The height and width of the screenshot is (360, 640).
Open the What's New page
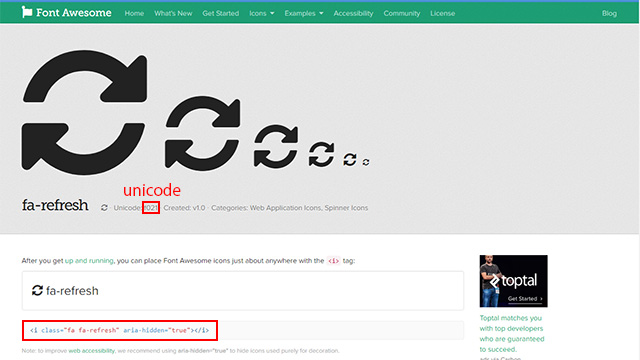[x=173, y=13]
